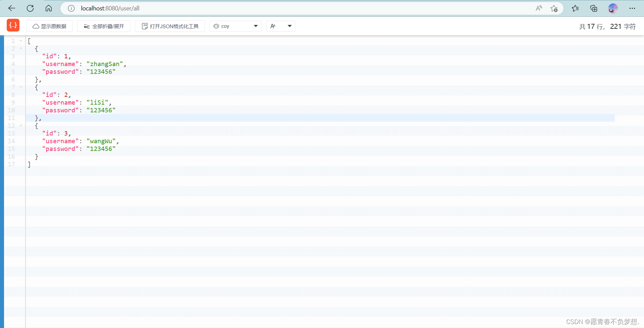The height and width of the screenshot is (328, 644).
Task: Click the password value on line 15
Action: (x=101, y=149)
